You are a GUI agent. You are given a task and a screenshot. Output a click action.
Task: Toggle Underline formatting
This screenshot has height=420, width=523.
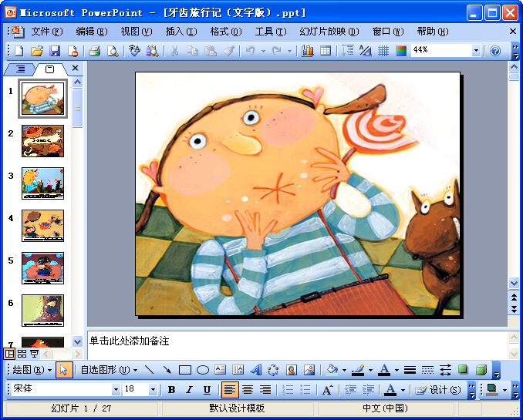(x=207, y=389)
